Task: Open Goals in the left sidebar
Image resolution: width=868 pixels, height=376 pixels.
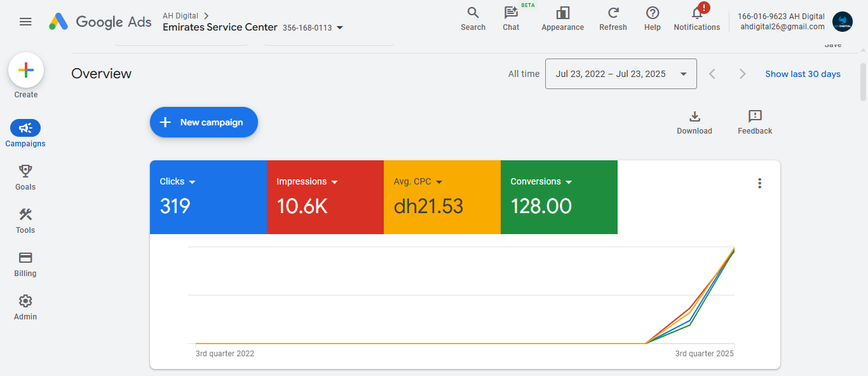Action: 25,177
